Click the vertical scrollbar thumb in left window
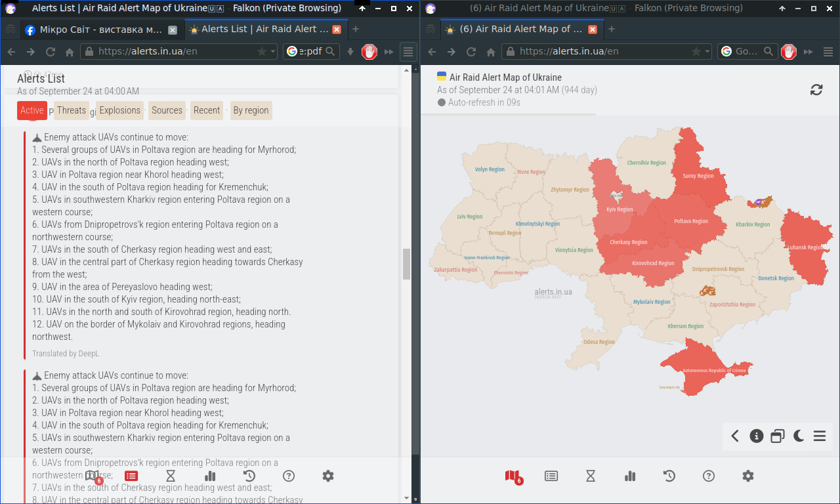 coord(406,264)
